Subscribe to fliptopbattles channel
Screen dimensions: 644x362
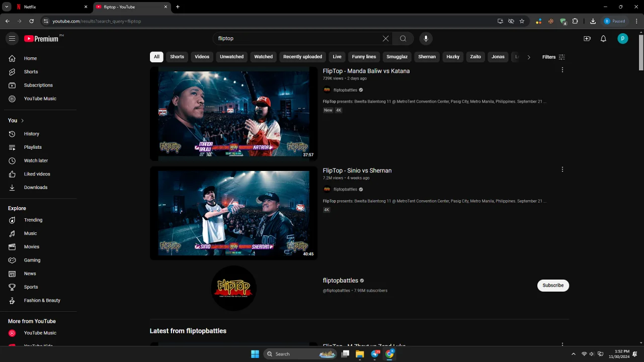coord(553,285)
